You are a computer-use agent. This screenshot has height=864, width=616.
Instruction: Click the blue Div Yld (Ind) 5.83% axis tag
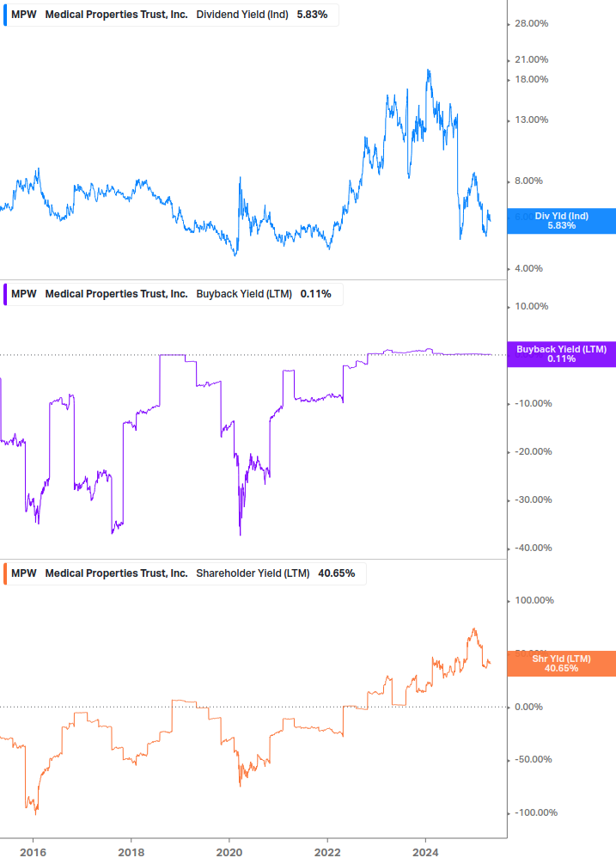coord(562,221)
